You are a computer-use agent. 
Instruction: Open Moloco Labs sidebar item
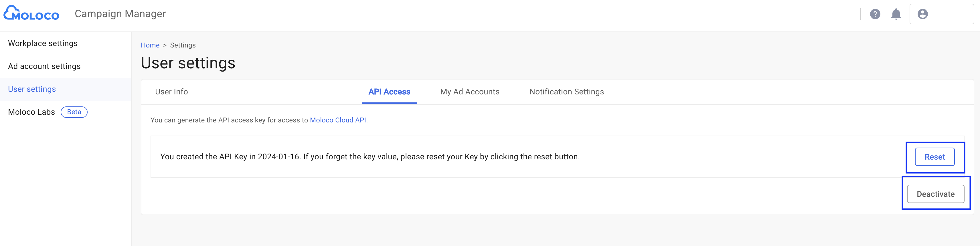click(x=31, y=112)
